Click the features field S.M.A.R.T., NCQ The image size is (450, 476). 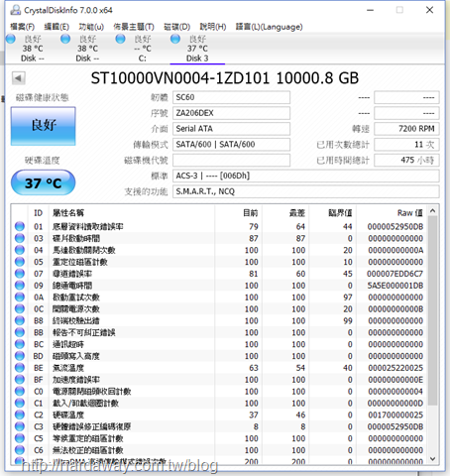tap(306, 191)
